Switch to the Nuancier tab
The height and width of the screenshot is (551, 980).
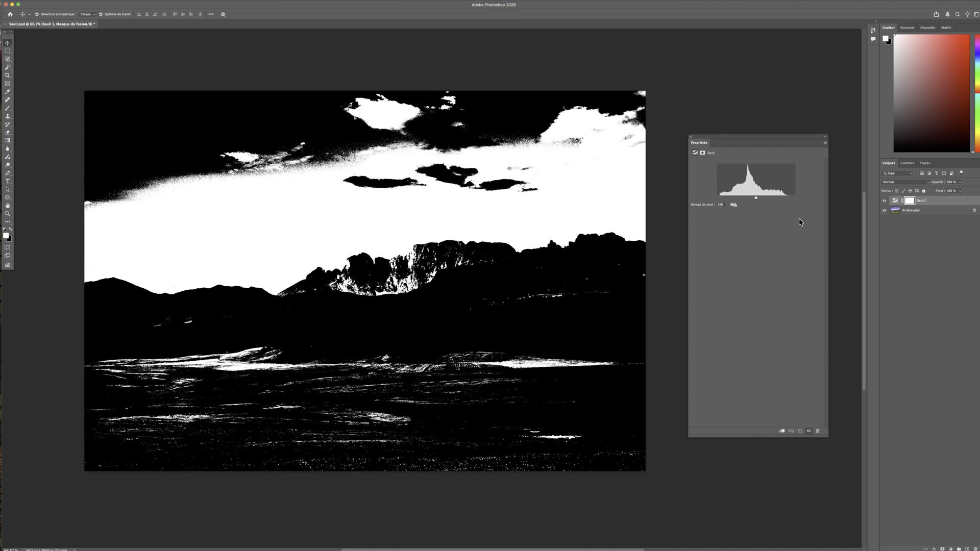(x=907, y=28)
